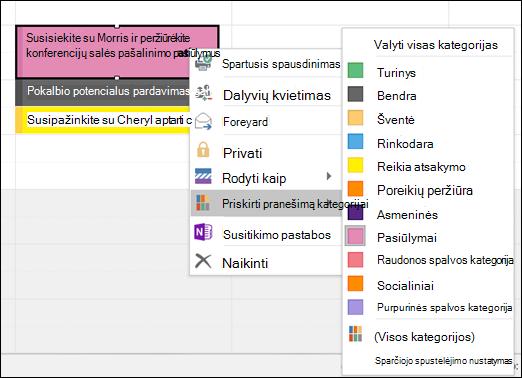The width and height of the screenshot is (522, 378).
Task: Select the Socialiniai category label
Action: [x=405, y=286]
